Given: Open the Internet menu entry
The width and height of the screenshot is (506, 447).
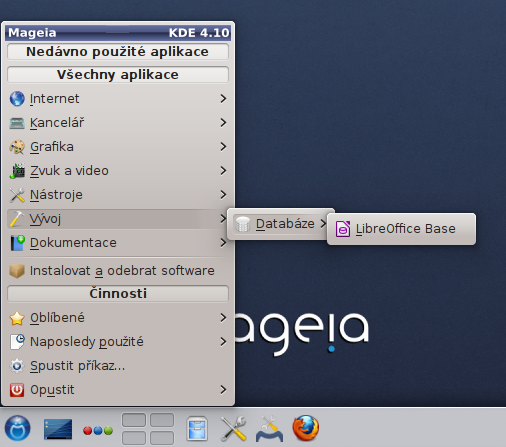Looking at the screenshot, I should (118, 99).
